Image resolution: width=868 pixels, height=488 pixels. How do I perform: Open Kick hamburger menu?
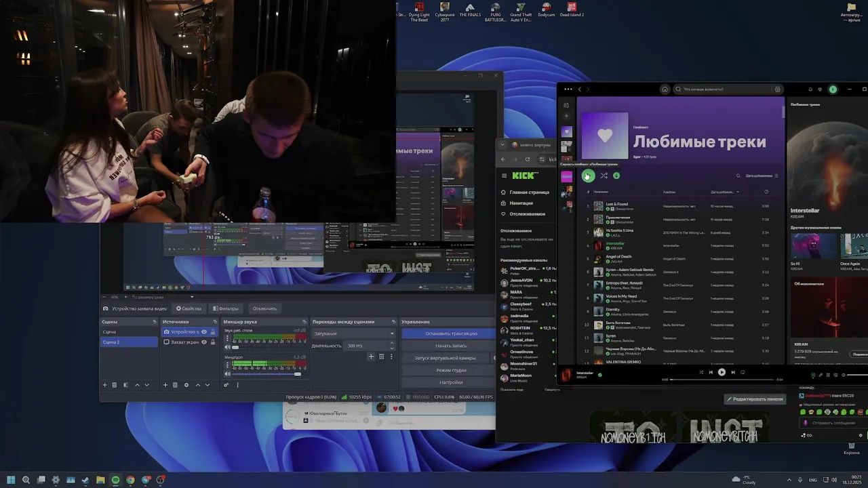point(504,176)
